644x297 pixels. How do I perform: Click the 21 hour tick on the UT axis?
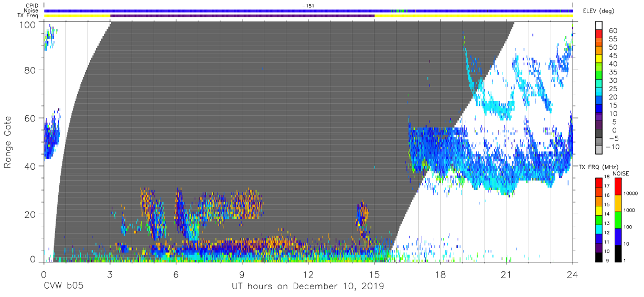pos(507,274)
